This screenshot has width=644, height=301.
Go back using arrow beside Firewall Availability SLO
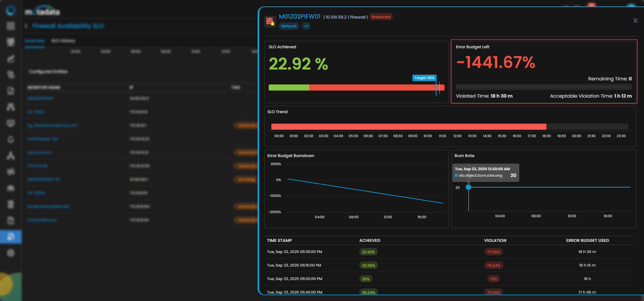(x=26, y=26)
